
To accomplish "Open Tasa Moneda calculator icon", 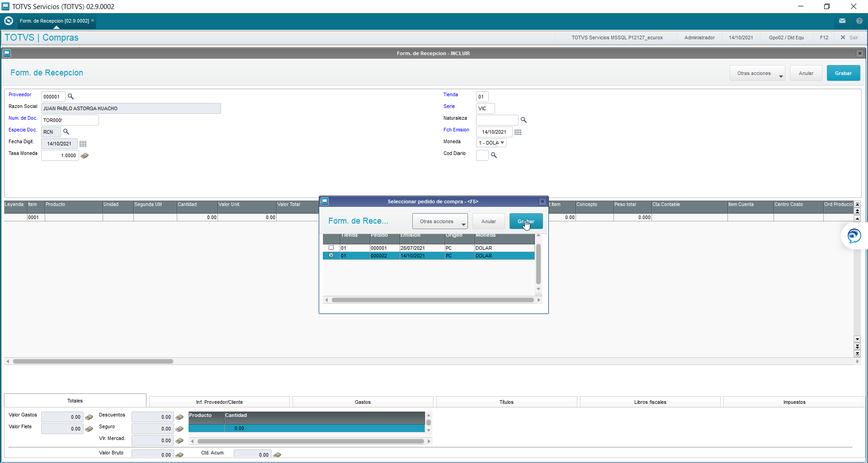I will click(x=85, y=155).
